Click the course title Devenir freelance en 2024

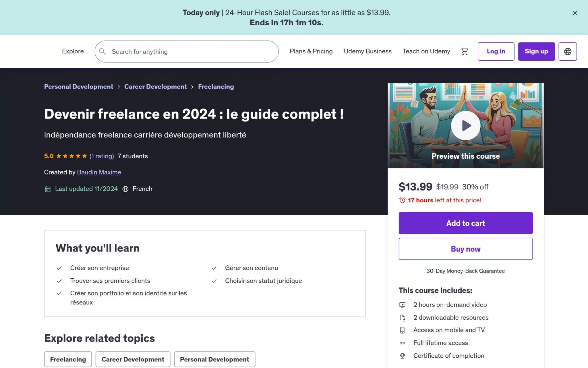tap(194, 114)
